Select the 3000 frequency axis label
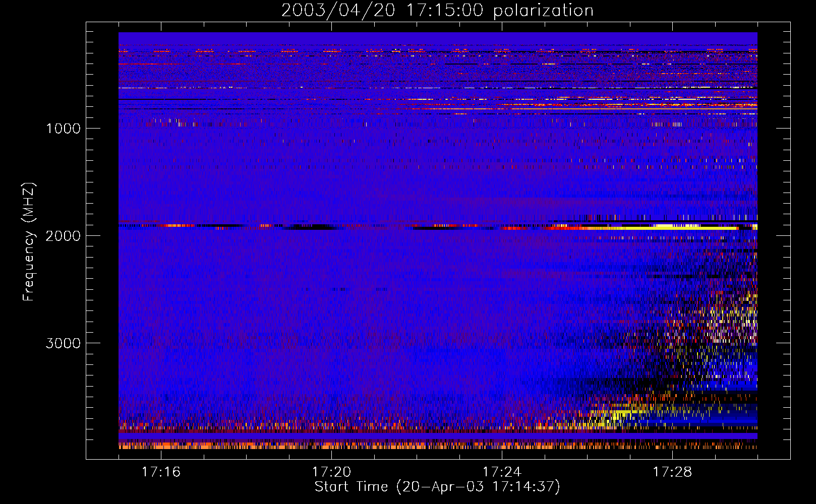Image resolution: width=816 pixels, height=504 pixels. [63, 343]
